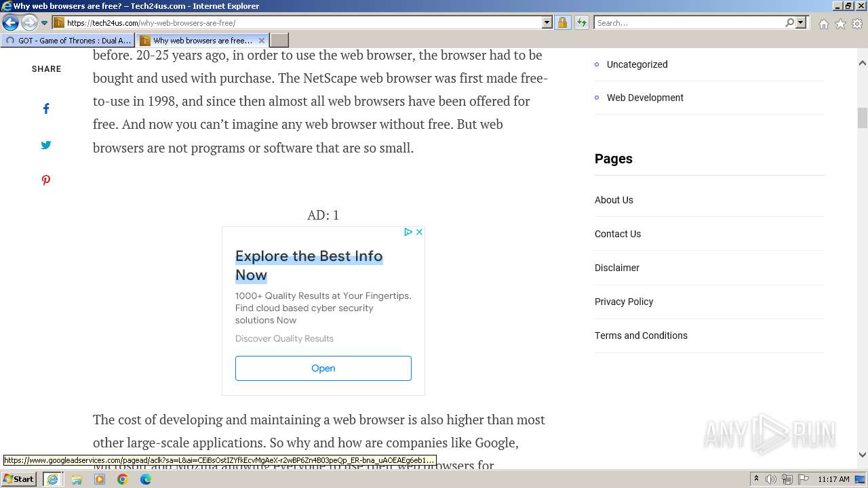Click the AD: 1 label
The width and height of the screenshot is (868, 488).
point(323,215)
